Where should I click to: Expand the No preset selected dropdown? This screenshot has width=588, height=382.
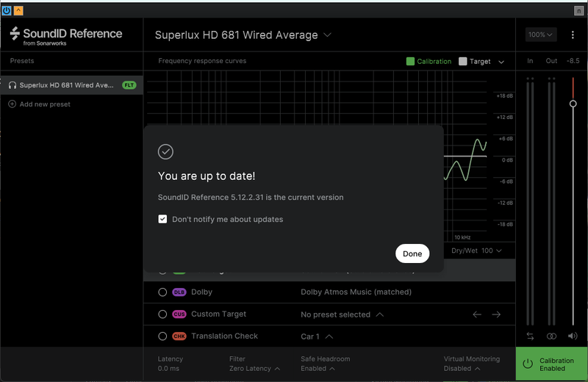point(342,314)
